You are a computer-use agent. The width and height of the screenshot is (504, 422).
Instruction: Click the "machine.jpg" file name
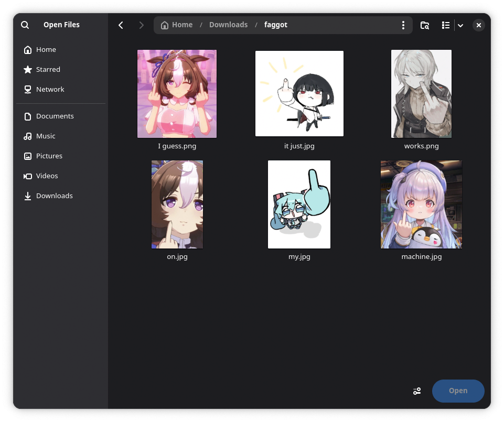421,256
